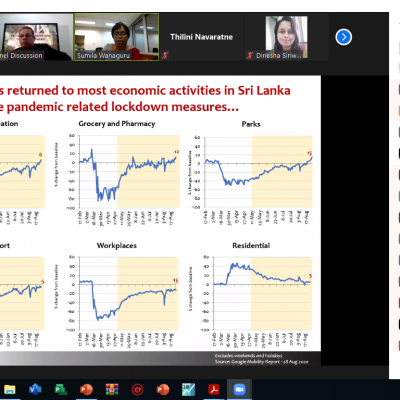The width and height of the screenshot is (400, 400).
Task: Select the Panel Discussion video thumbnail
Action: pyautogui.click(x=36, y=37)
